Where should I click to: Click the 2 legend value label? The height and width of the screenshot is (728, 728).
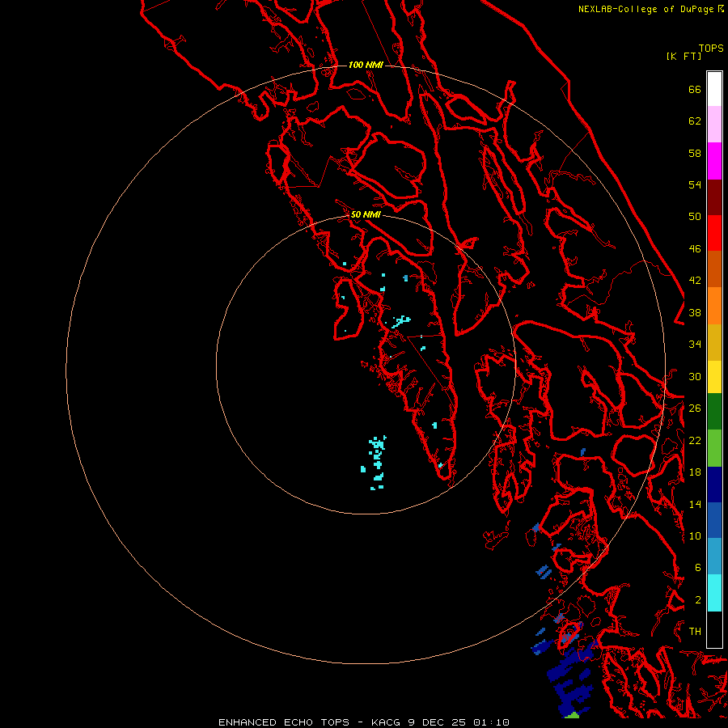[x=698, y=599]
